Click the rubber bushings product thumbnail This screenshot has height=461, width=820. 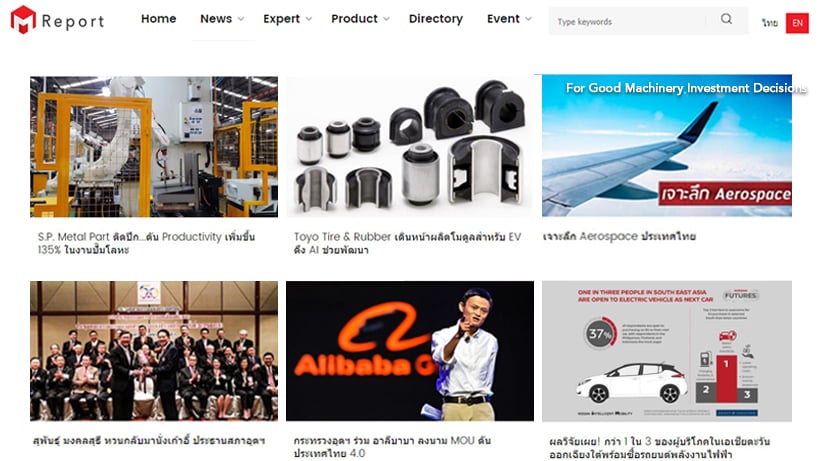410,146
